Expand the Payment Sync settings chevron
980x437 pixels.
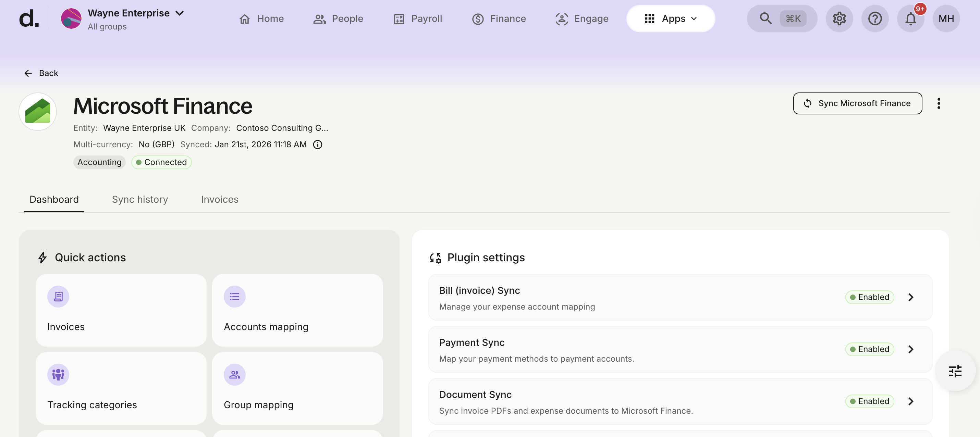point(910,349)
